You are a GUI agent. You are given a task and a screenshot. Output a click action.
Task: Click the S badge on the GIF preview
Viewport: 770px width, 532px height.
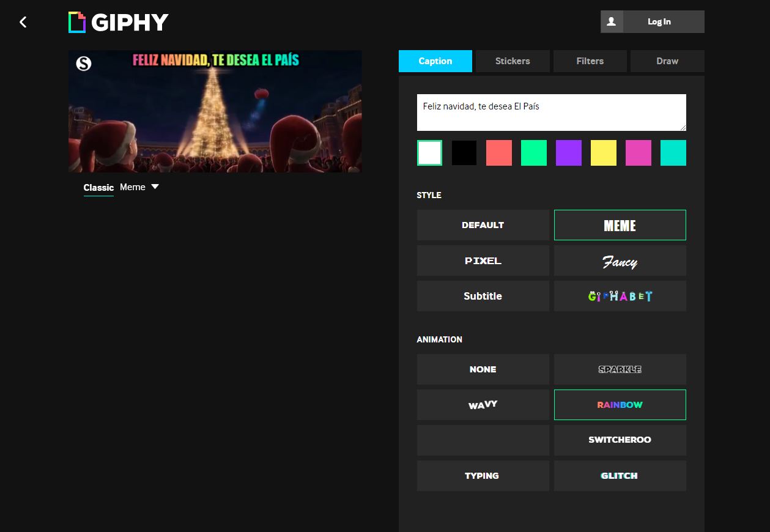84,63
